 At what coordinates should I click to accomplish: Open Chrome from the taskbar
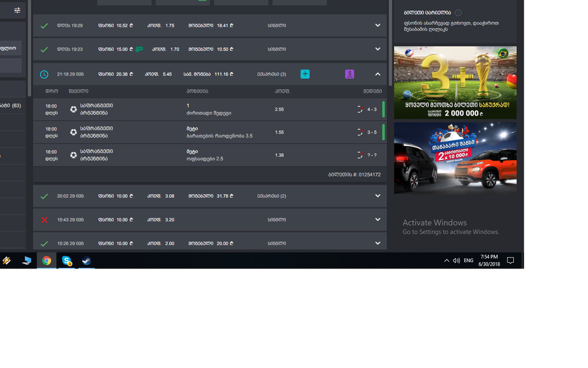[47, 260]
